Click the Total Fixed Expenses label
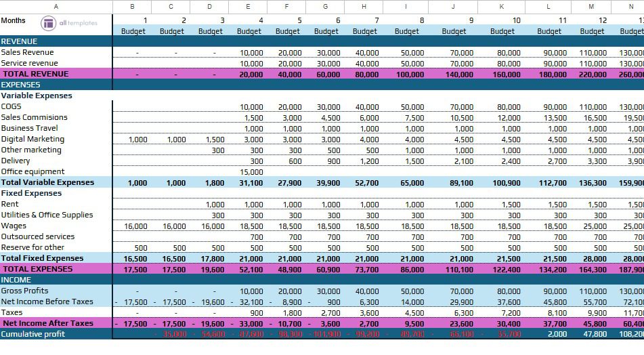 42,258
